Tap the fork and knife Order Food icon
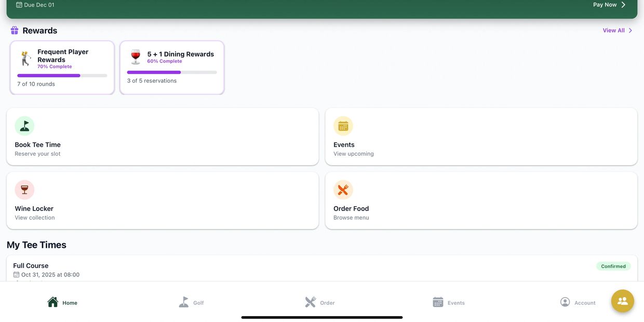Image resolution: width=644 pixels, height=322 pixels. point(343,190)
